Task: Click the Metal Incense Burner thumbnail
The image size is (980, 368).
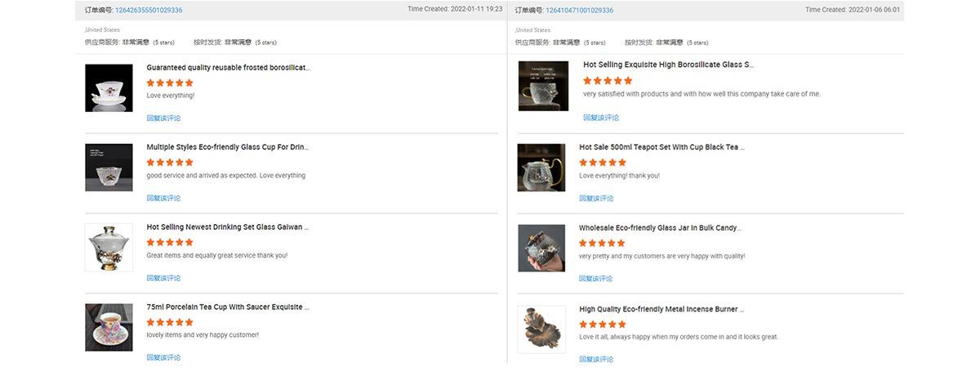Action: coord(541,329)
